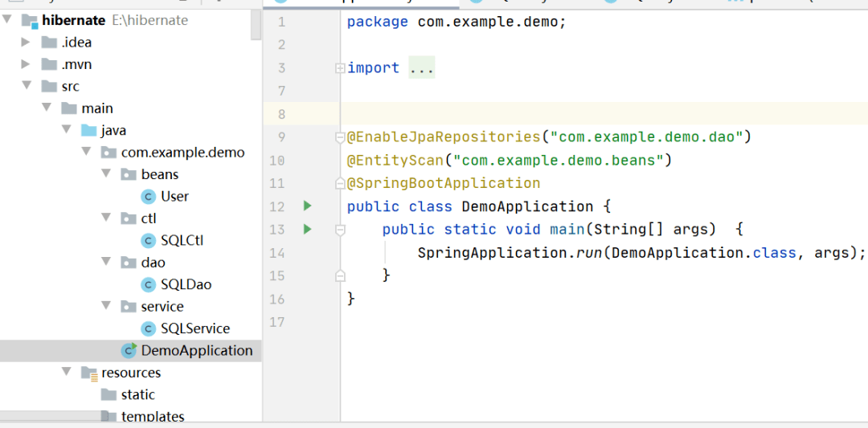Expand the .mvn folder arrow
The height and width of the screenshot is (428, 868).
tap(27, 64)
